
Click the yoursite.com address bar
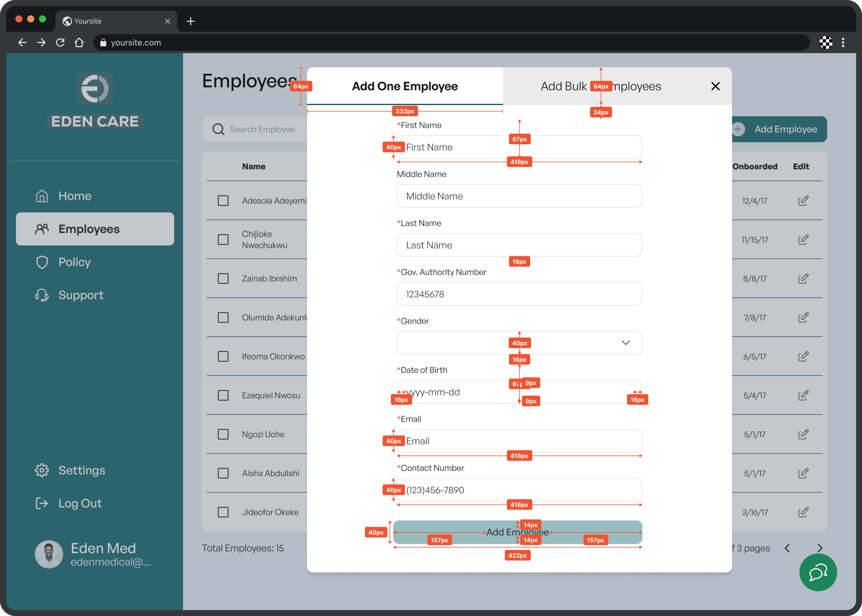click(x=451, y=42)
